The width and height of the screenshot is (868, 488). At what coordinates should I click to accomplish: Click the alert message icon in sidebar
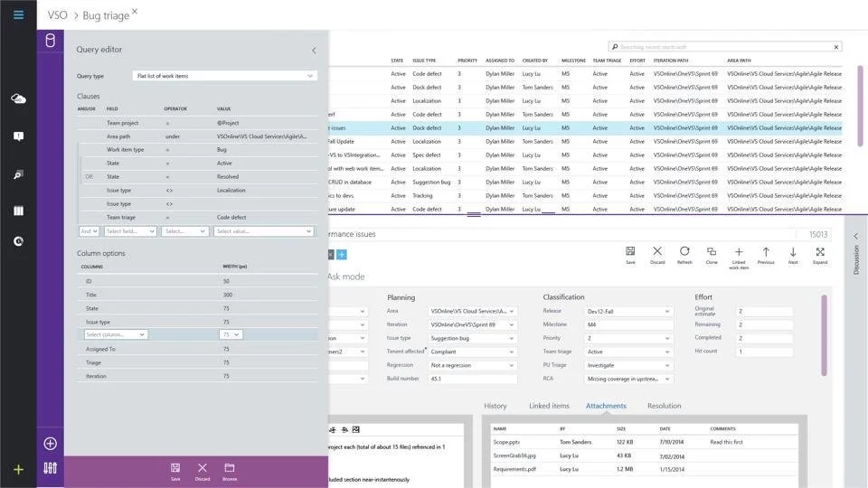pos(18,136)
